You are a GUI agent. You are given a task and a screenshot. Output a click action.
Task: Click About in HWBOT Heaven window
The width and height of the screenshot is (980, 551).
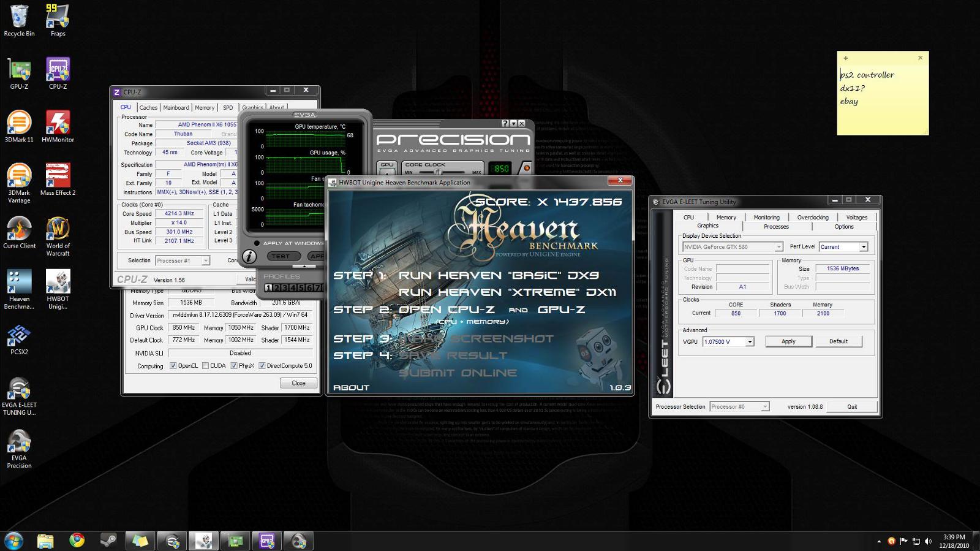tap(351, 387)
